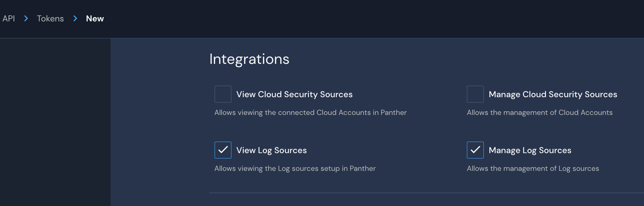Uncheck the View Log Sources checkbox
The image size is (644, 206).
[x=223, y=150]
